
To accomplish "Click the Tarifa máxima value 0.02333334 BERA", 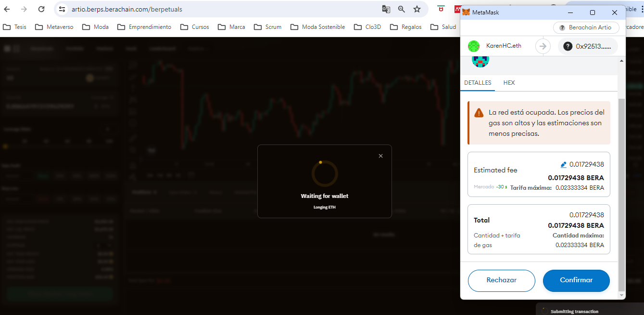I will (580, 188).
